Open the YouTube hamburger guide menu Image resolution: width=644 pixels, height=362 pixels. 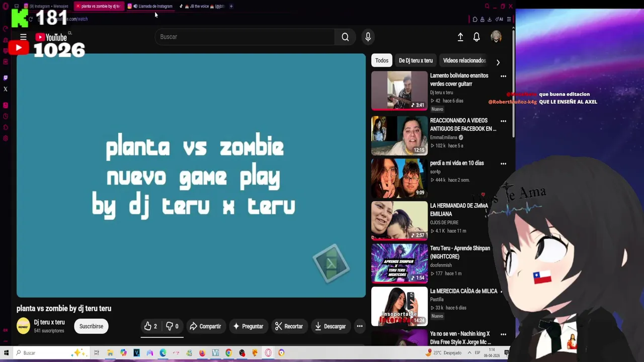click(x=23, y=37)
